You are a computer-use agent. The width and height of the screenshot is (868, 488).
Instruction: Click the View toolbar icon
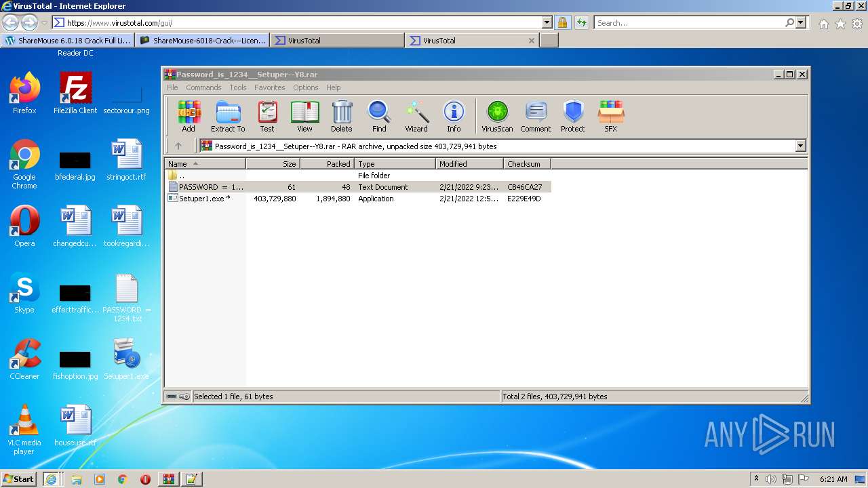coord(304,117)
